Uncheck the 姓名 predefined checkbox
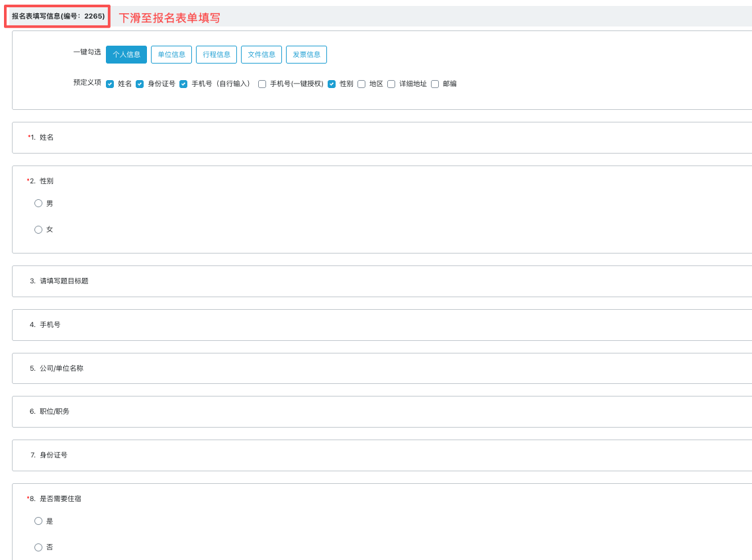Screen dimensions: 752x560 110,84
